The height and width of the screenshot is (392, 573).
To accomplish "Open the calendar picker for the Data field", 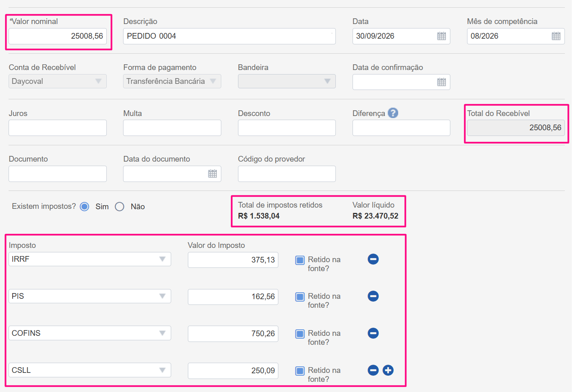I will point(441,36).
